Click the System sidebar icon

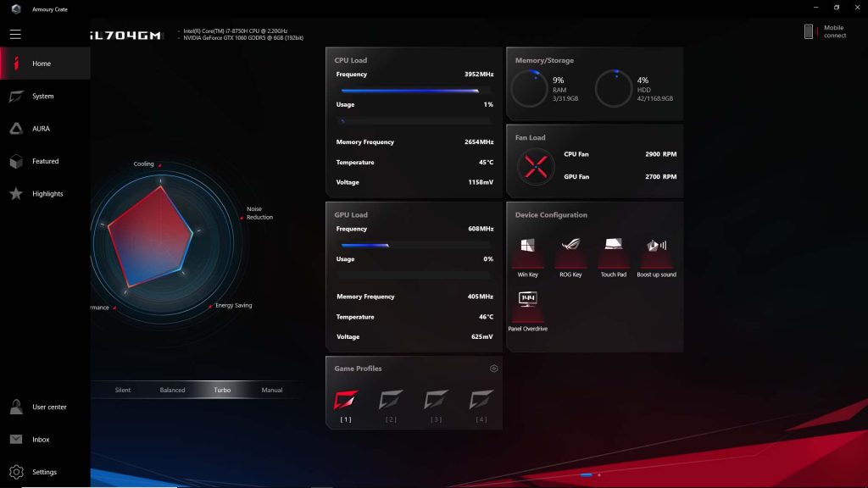click(x=16, y=97)
